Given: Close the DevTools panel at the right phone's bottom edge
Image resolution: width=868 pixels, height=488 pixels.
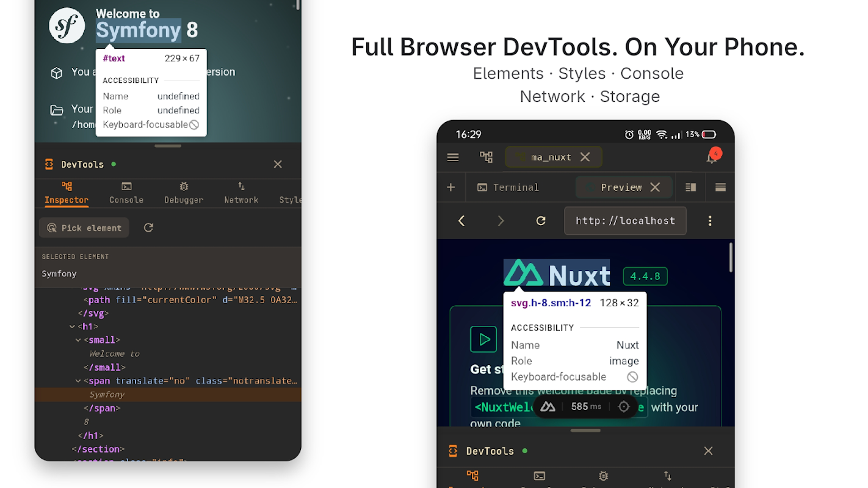Looking at the screenshot, I should pos(708,451).
